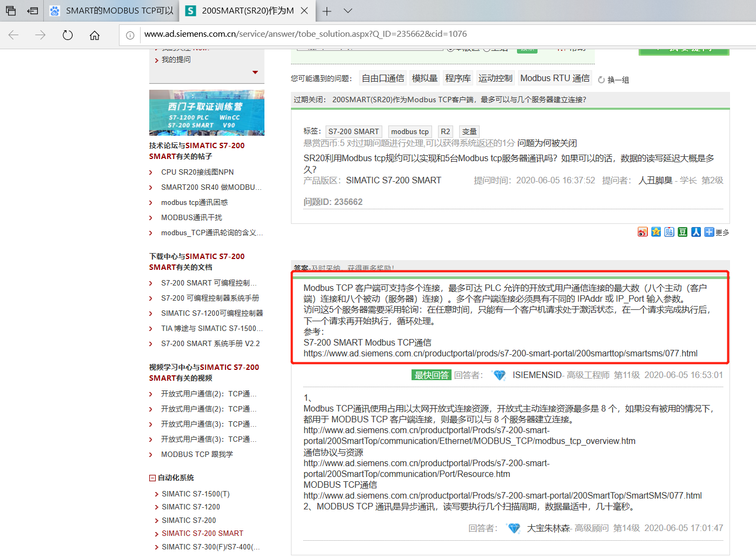Show site information icon in address bar
This screenshot has height=557, width=756.
pyautogui.click(x=130, y=35)
